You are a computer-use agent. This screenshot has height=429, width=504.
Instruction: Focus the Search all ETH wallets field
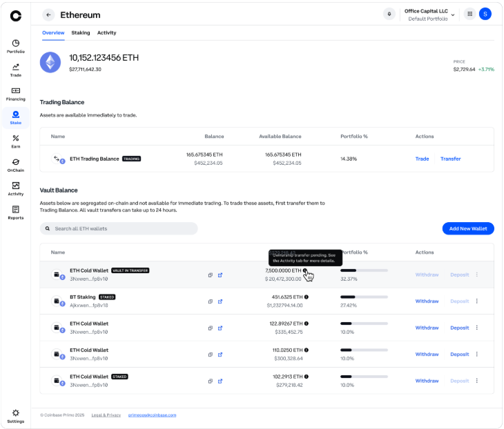tap(119, 228)
